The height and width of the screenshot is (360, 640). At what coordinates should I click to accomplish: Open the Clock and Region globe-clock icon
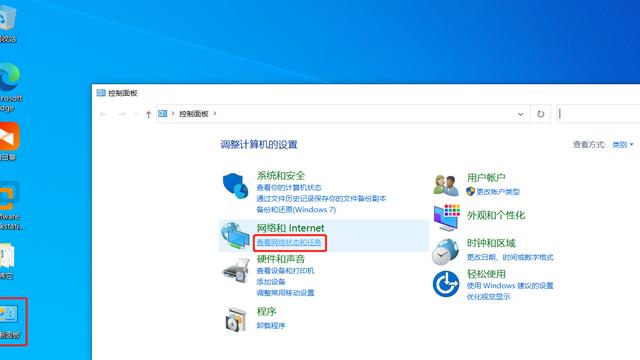[446, 251]
